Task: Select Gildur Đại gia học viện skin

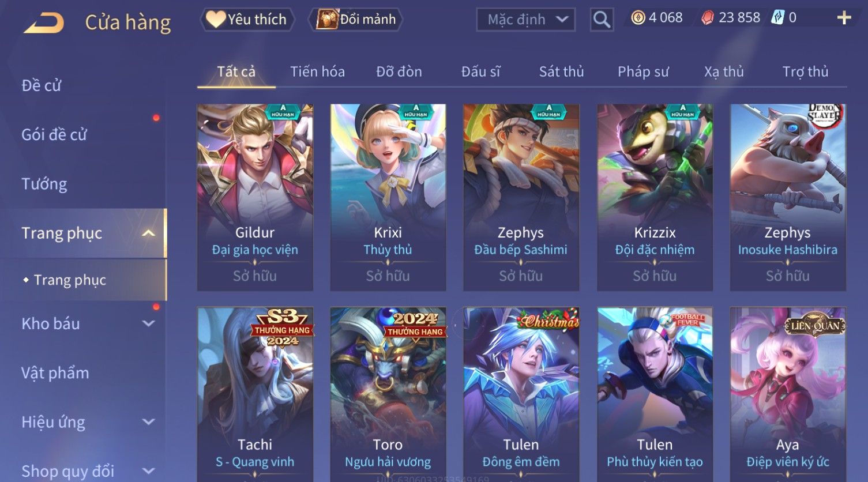Action: point(255,197)
